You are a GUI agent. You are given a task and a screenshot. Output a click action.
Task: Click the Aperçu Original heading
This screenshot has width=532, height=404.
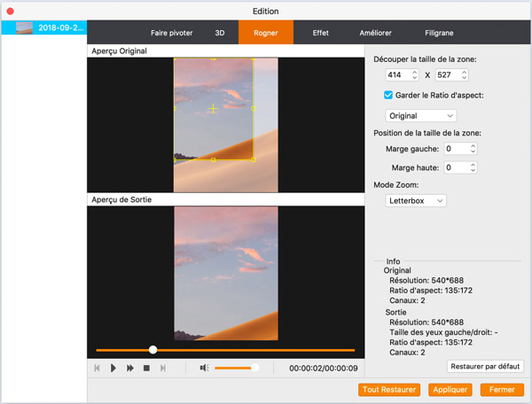pos(119,51)
